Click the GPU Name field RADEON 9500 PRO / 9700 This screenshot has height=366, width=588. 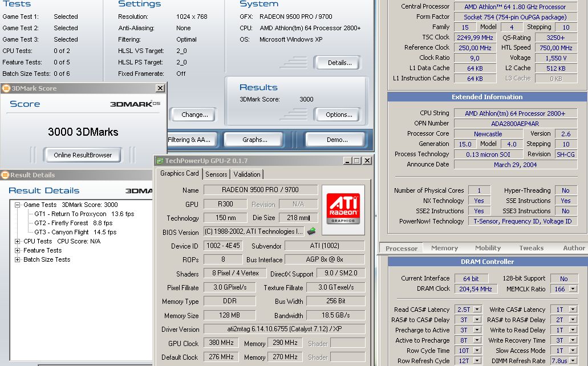point(260,190)
